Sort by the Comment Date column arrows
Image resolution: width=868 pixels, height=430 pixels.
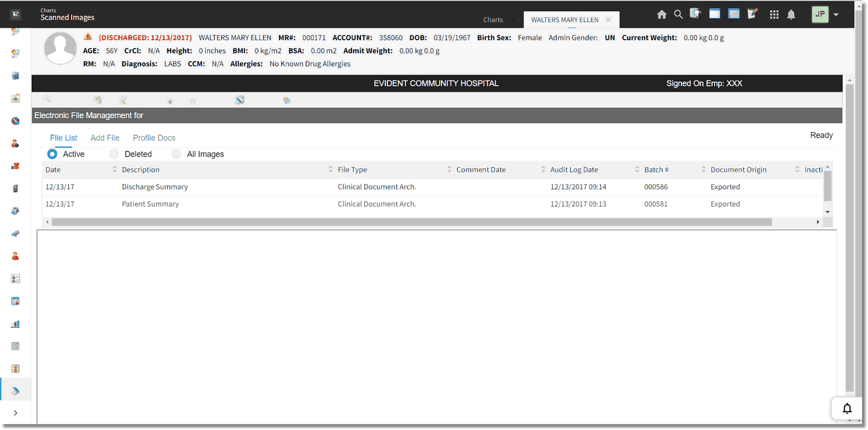pos(543,170)
